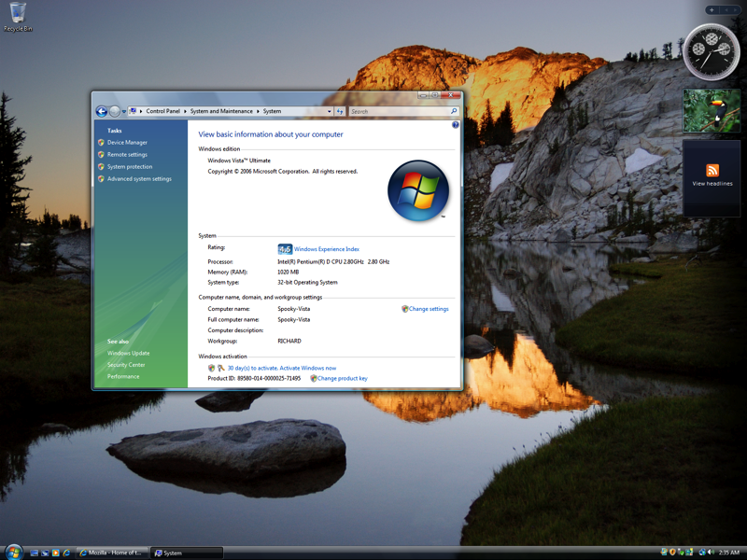Image resolution: width=747 pixels, height=560 pixels.
Task: Click the Change settings link
Action: click(429, 309)
